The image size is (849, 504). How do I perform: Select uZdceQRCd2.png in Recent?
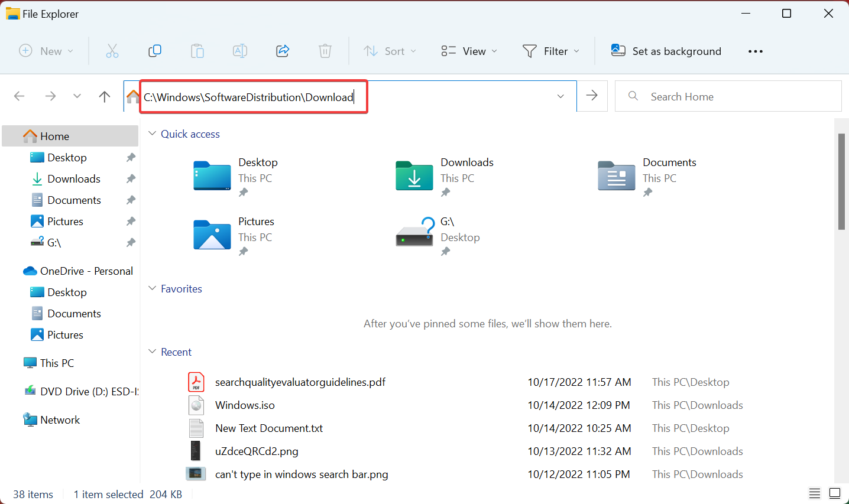257,451
